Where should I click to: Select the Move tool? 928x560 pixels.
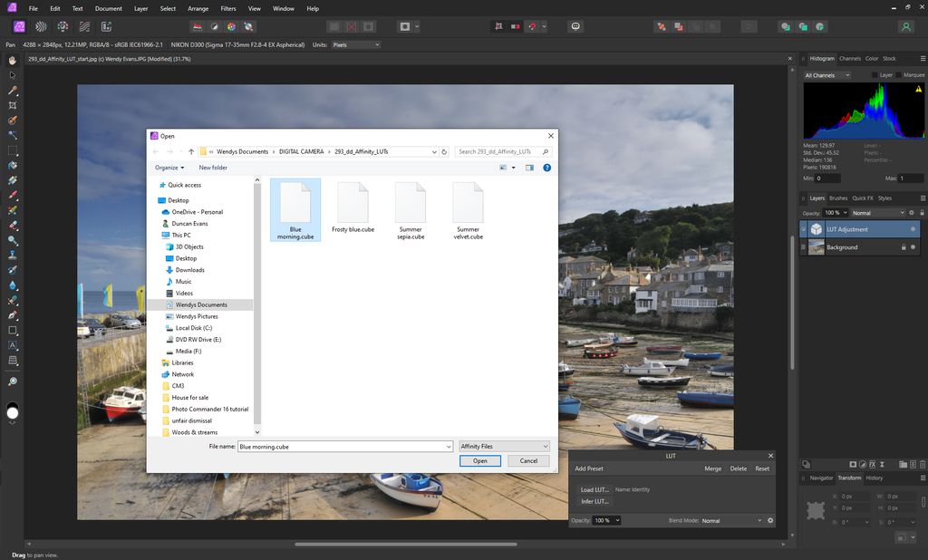click(x=12, y=76)
